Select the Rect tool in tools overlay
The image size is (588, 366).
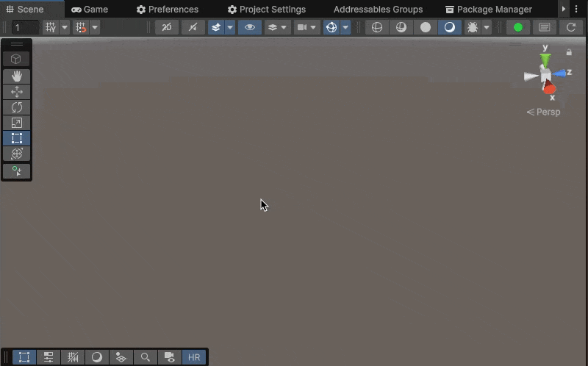[x=17, y=138]
